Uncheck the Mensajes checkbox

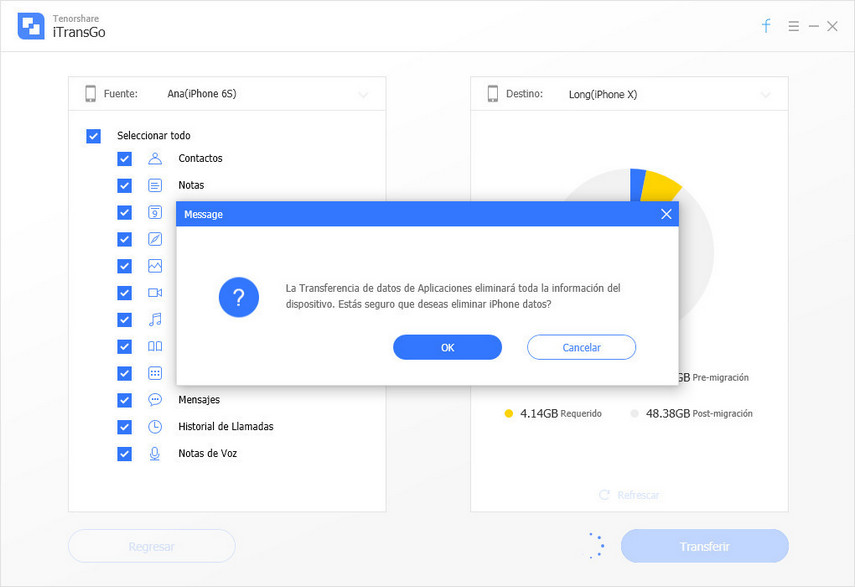pyautogui.click(x=124, y=400)
